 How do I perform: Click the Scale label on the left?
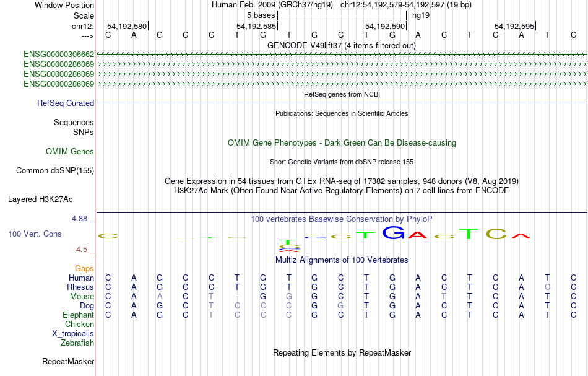tap(84, 15)
